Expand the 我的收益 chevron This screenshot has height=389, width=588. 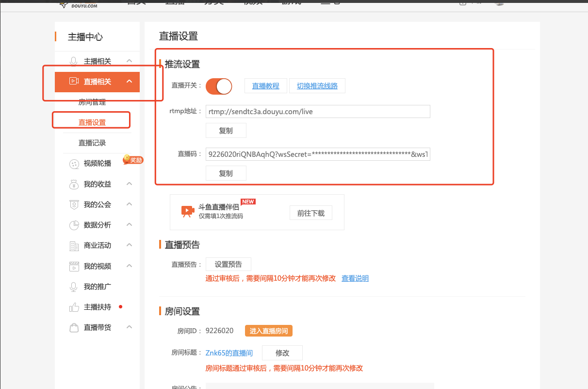pos(129,184)
